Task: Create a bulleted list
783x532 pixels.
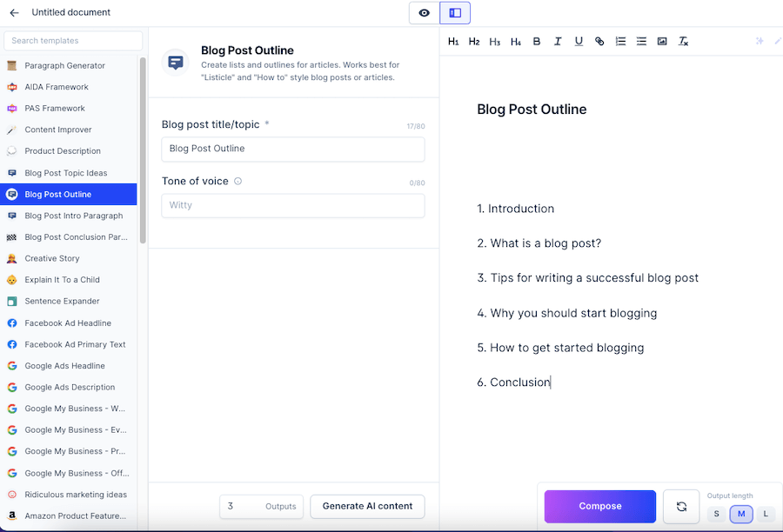Action: coord(642,42)
